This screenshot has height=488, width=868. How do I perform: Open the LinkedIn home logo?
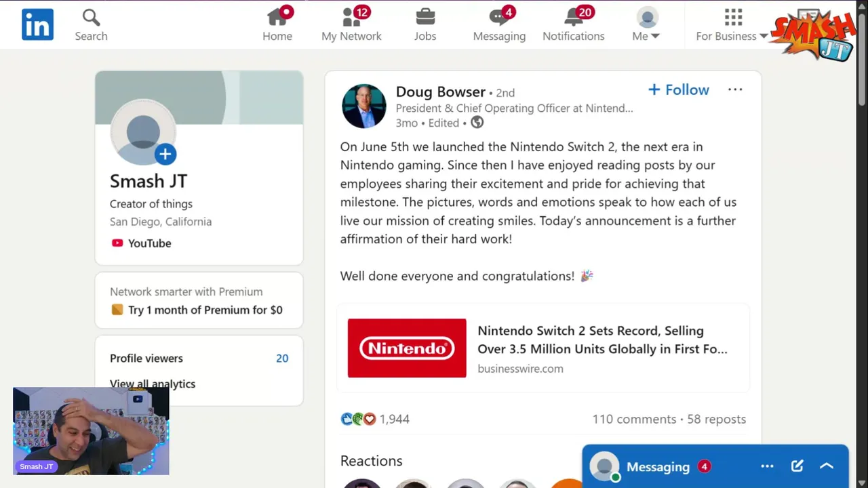click(37, 24)
